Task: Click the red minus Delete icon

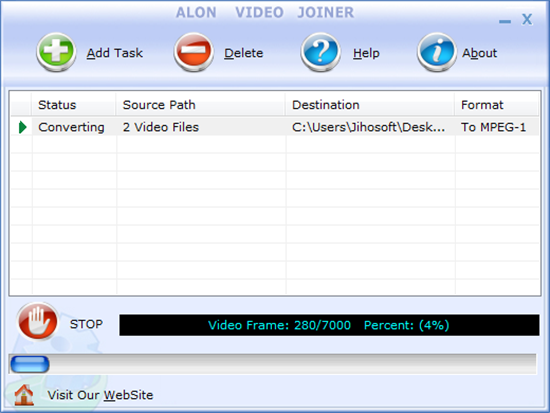Action: coord(193,52)
